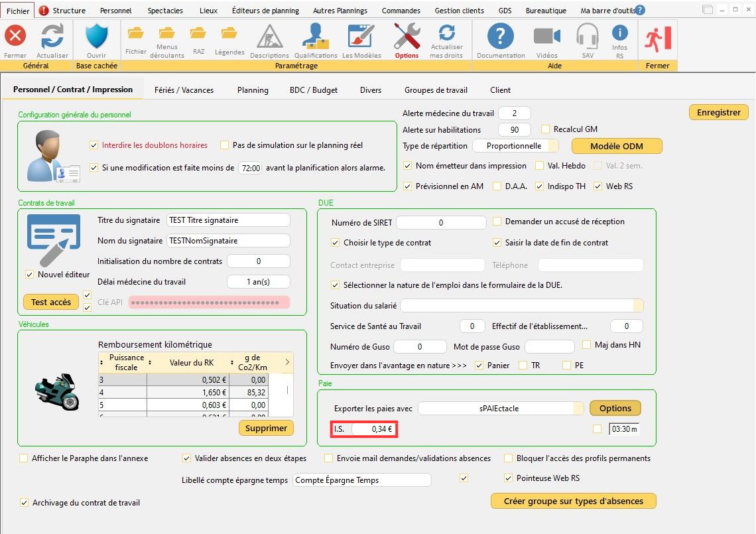This screenshot has height=534, width=756.
Task: Open the Spectacles menu
Action: (166, 11)
